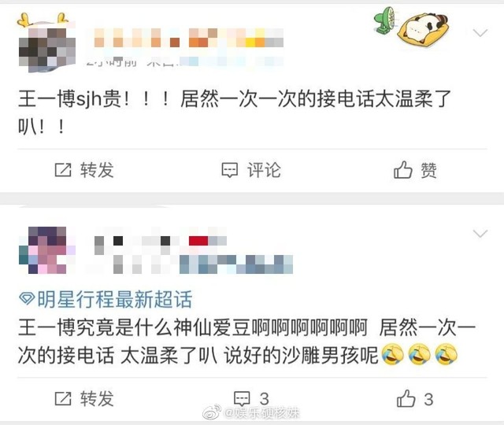The height and width of the screenshot is (425, 504).
Task: Expand the first post's options chevron
Action: pyautogui.click(x=480, y=33)
